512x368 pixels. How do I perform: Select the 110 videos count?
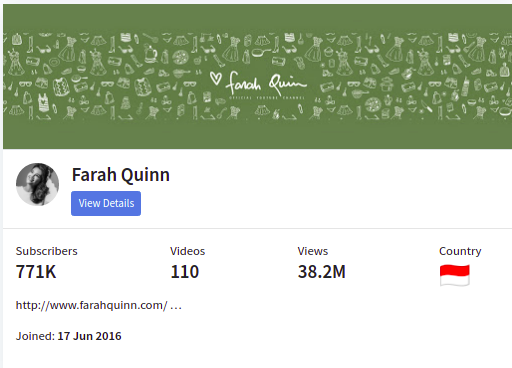(x=185, y=272)
